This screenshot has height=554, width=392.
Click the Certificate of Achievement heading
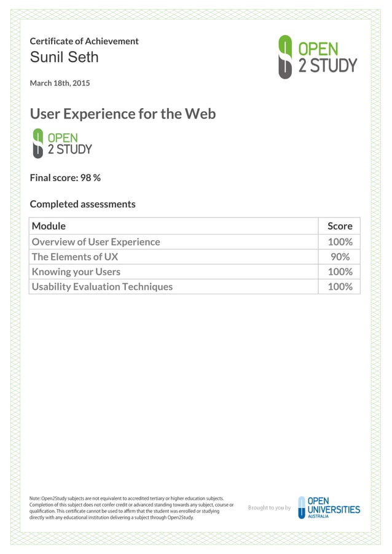click(x=84, y=41)
